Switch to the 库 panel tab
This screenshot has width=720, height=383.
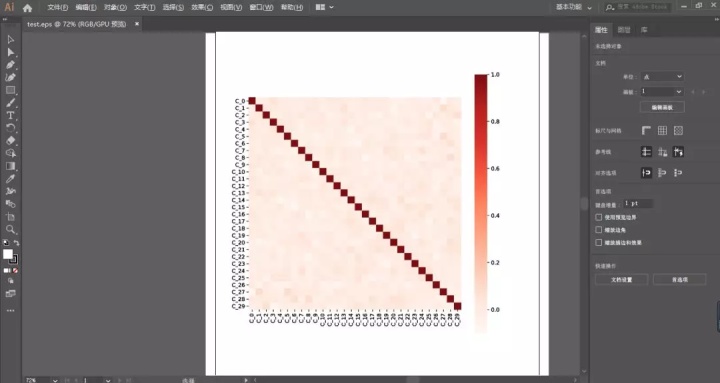[x=644, y=30]
